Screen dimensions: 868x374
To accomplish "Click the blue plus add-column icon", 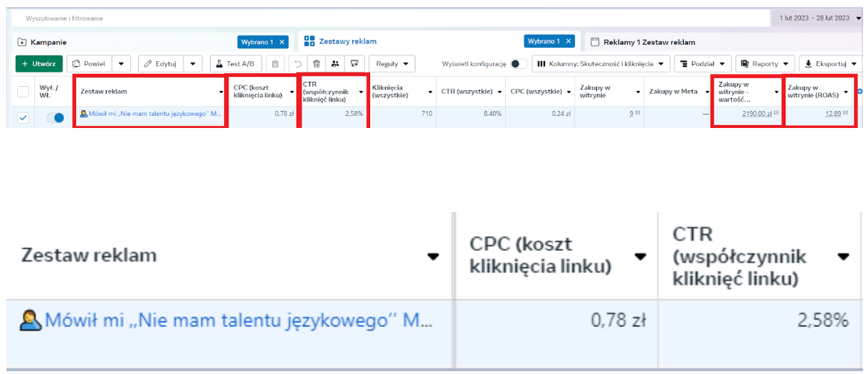I will point(859,91).
